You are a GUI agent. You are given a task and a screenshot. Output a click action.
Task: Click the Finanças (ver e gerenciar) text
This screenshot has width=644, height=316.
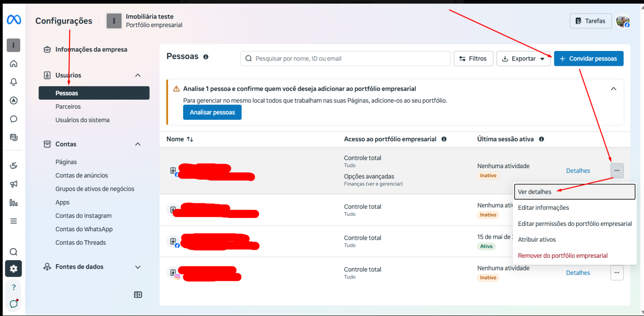tap(373, 184)
